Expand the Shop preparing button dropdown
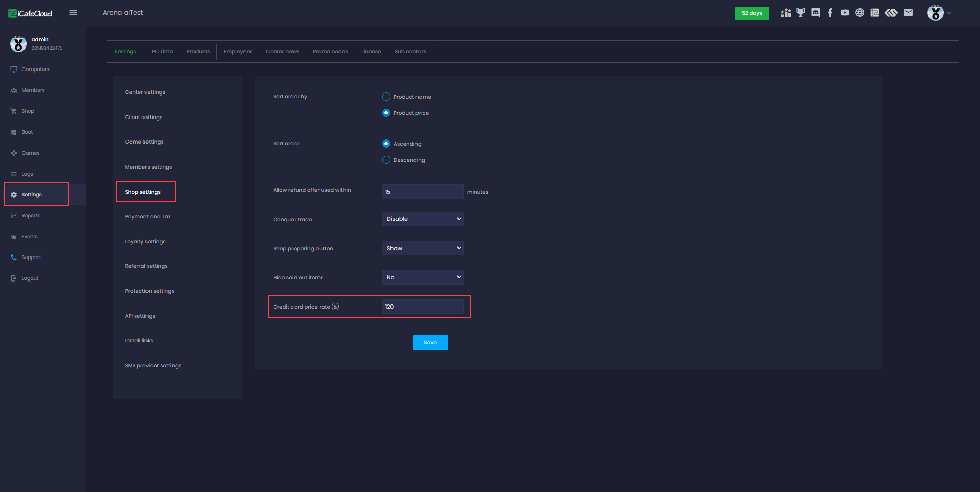This screenshot has height=492, width=980. [423, 248]
